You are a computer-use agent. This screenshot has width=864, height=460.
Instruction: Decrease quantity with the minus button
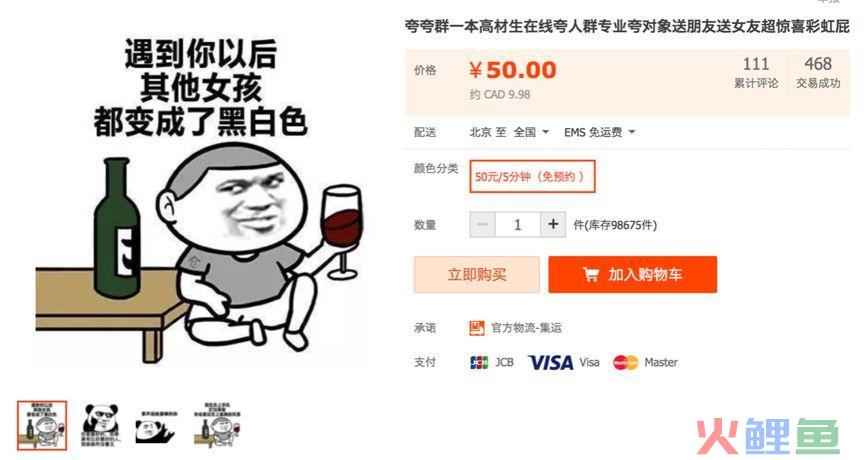(483, 224)
